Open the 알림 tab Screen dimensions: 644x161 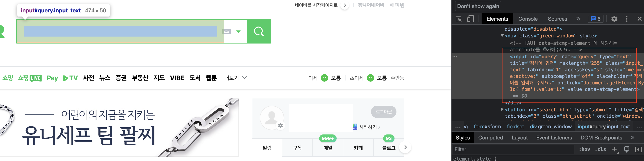coord(267,148)
